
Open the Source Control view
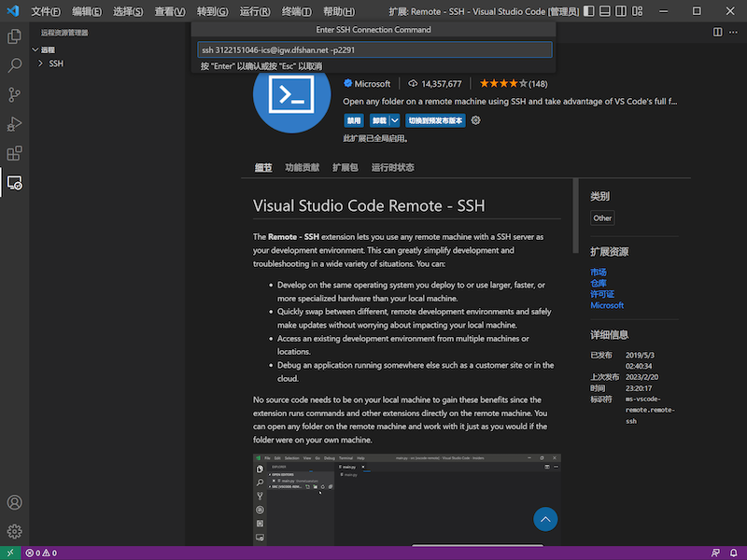tap(15, 94)
